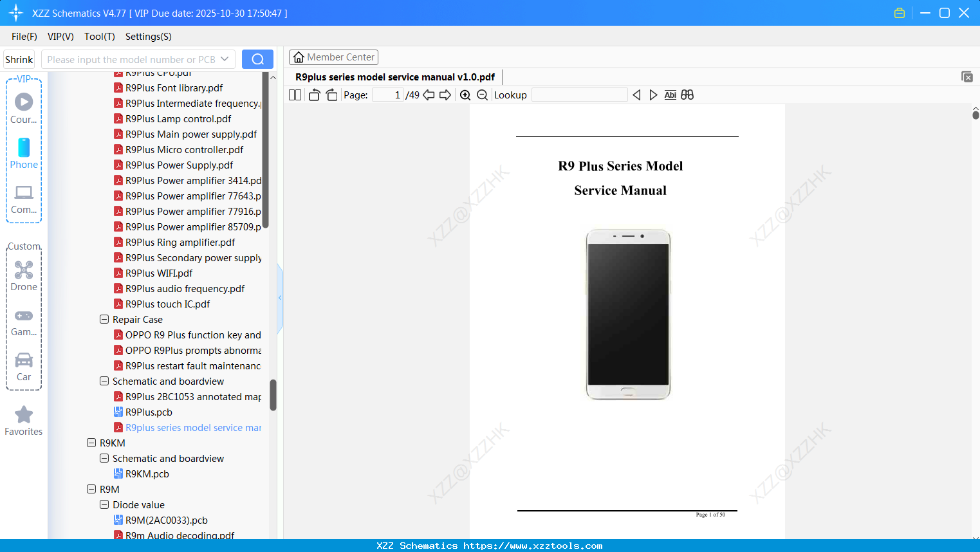The width and height of the screenshot is (980, 552).
Task: Toggle the Abi text selection mode
Action: pyautogui.click(x=670, y=95)
